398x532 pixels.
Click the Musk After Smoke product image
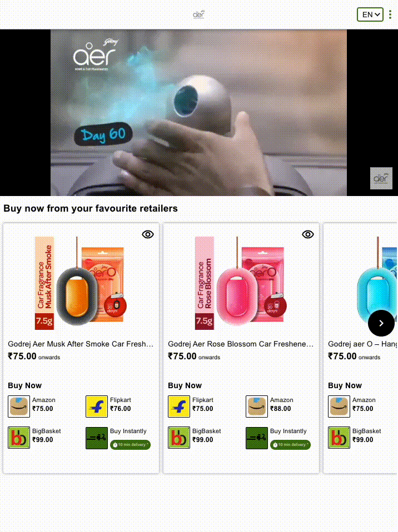point(81,283)
